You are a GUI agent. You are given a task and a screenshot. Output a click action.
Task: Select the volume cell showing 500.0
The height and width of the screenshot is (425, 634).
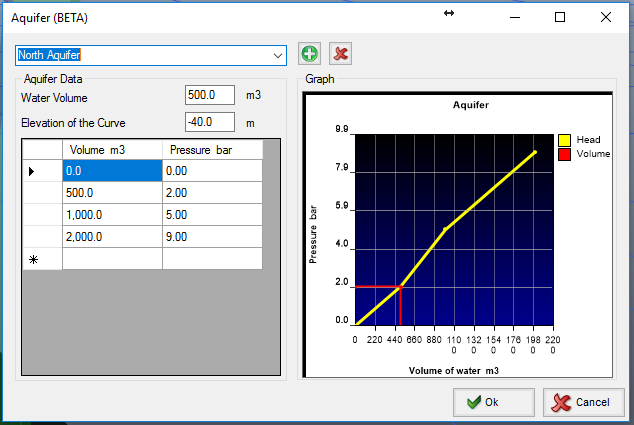coord(111,193)
